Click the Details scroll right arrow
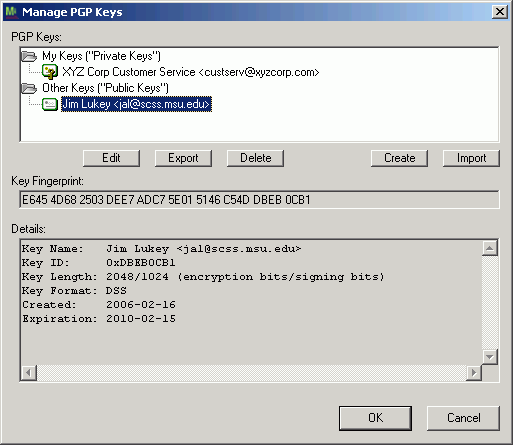This screenshot has width=513, height=445. tap(474, 373)
